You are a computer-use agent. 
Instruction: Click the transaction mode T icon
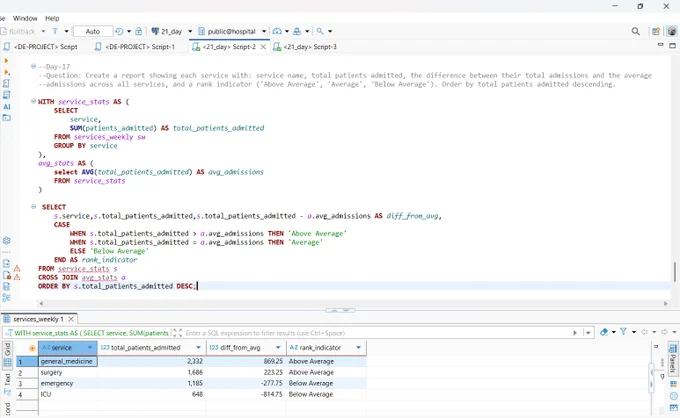(x=55, y=31)
